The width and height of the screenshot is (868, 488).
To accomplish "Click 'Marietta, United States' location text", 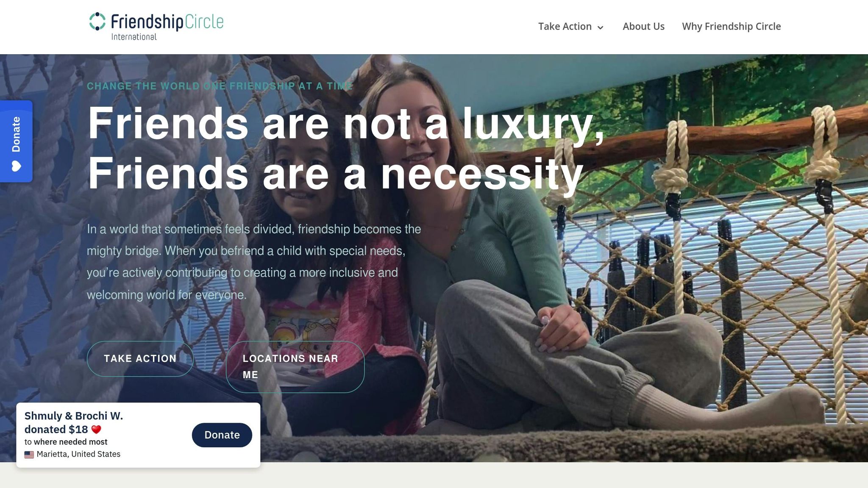I will coord(78,454).
